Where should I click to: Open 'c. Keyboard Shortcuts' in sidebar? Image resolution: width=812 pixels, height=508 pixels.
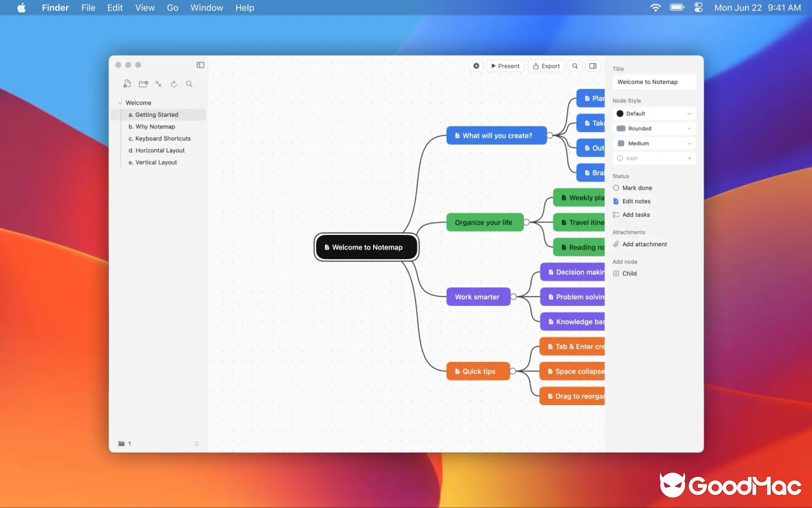[159, 138]
